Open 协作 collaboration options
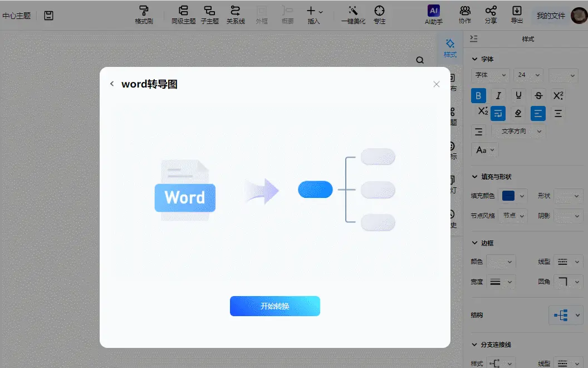This screenshot has width=588, height=368. [x=465, y=15]
